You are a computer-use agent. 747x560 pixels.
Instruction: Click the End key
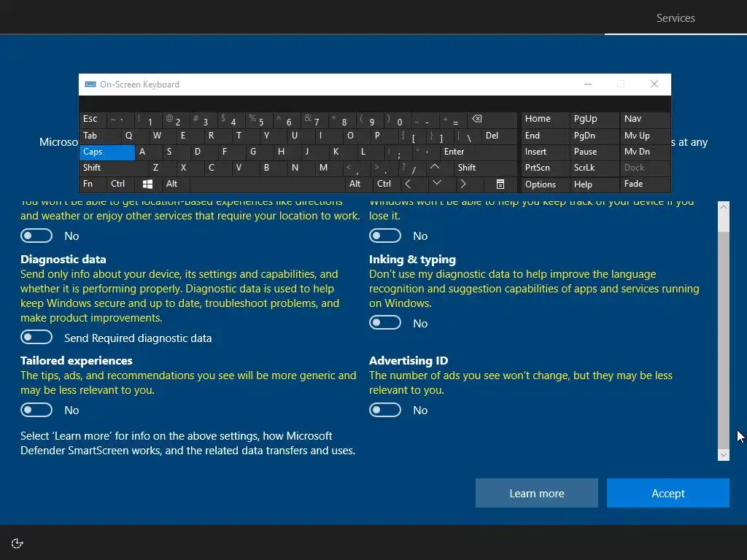pyautogui.click(x=546, y=136)
